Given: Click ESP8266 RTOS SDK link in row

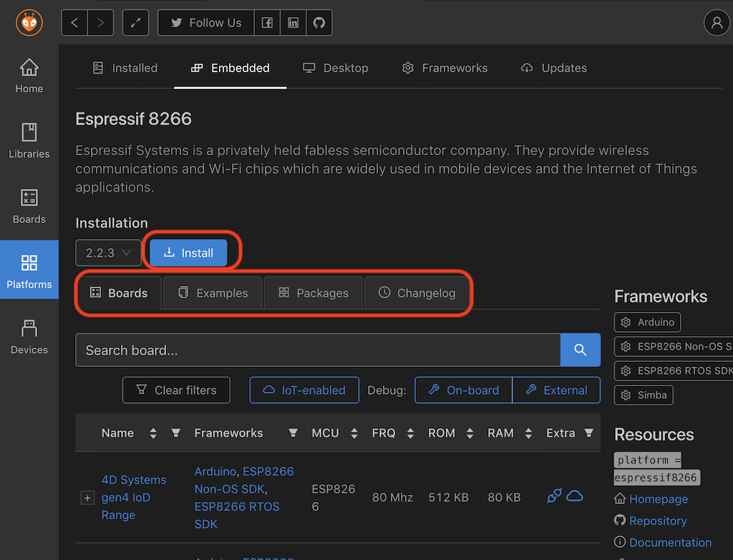Looking at the screenshot, I should (x=236, y=515).
